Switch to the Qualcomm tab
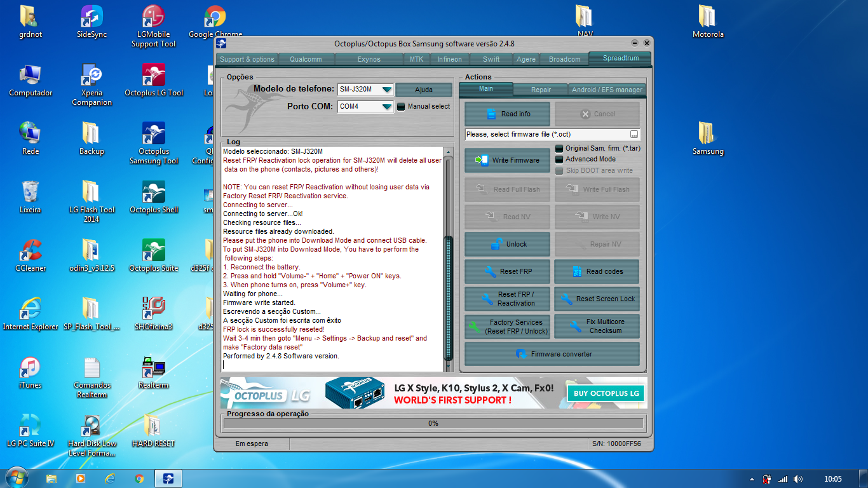The width and height of the screenshot is (868, 488). click(306, 59)
